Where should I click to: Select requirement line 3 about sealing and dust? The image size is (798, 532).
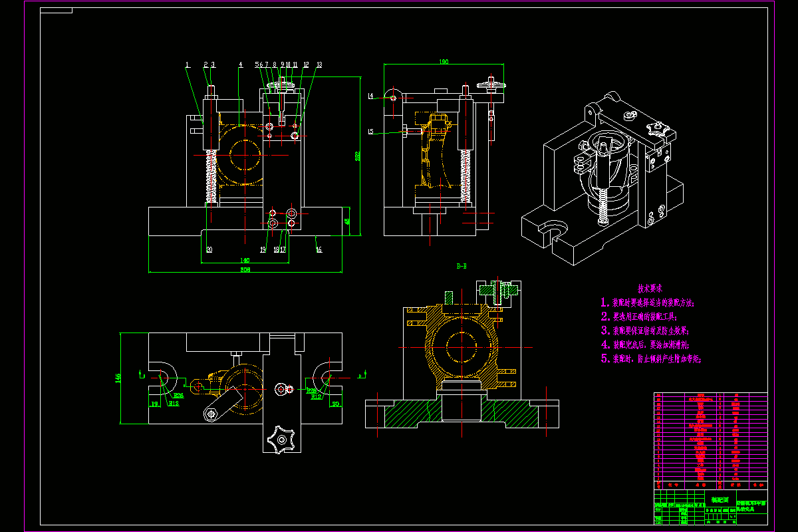[x=645, y=331]
